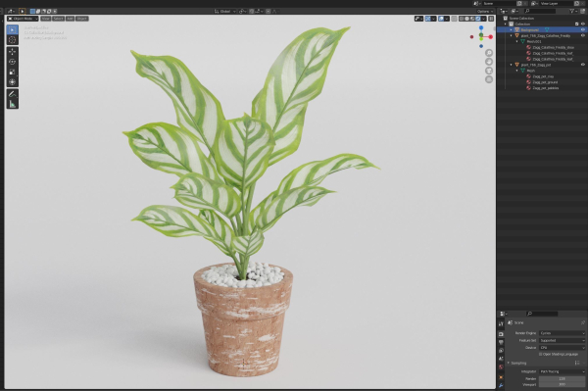The image size is (588, 391).
Task: Open the View Layer properties tab
Action: [501, 351]
